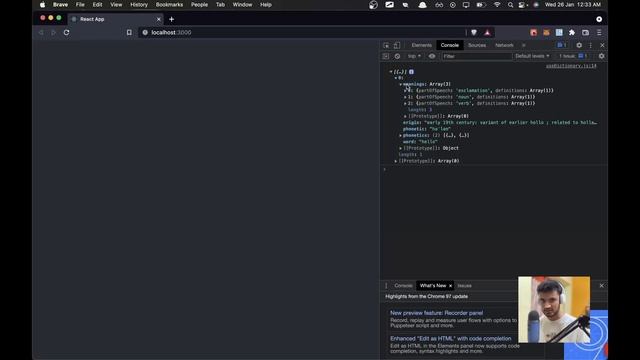Open macOS Spotlight search icon

pyautogui.click(x=510, y=5)
